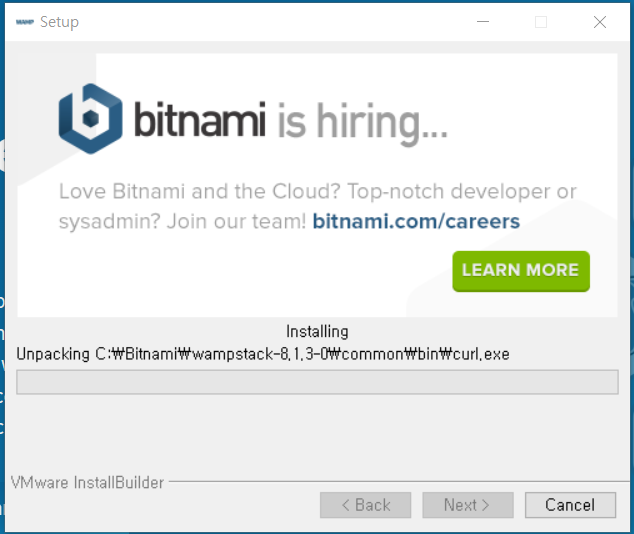Click the WAMP icon in the title bar
Image resolution: width=634 pixels, height=534 pixels.
pyautogui.click(x=25, y=22)
